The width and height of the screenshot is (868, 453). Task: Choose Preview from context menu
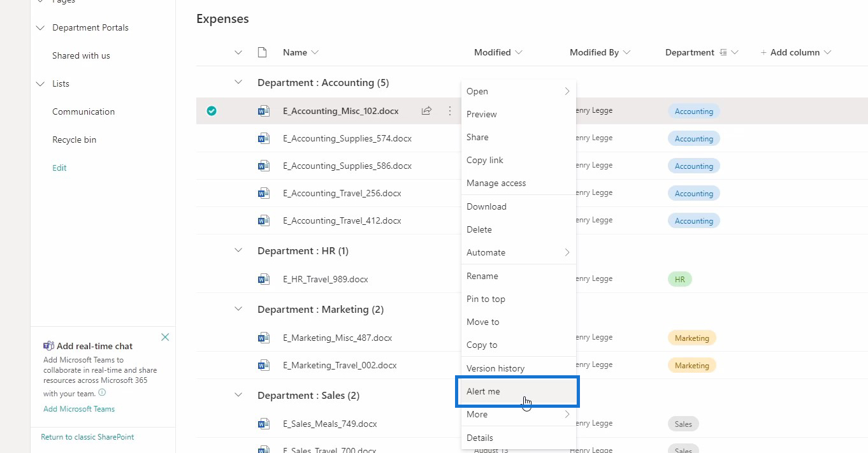coord(519,114)
